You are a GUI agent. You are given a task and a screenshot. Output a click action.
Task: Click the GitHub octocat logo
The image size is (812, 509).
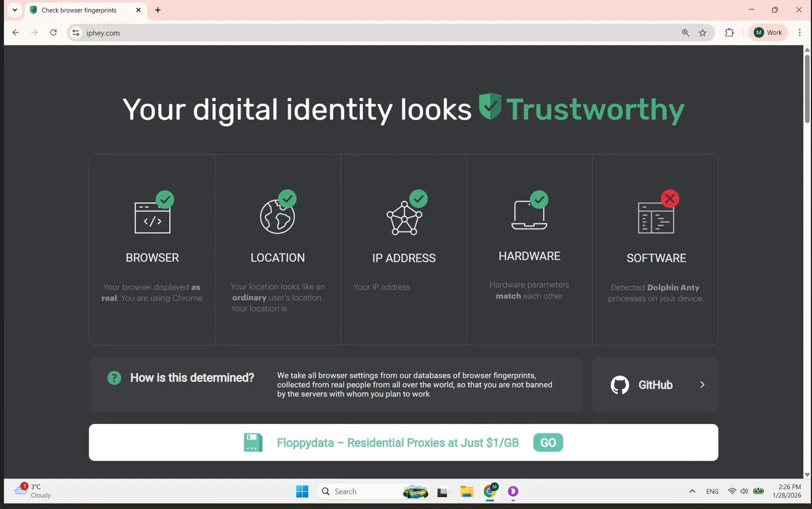click(x=620, y=385)
